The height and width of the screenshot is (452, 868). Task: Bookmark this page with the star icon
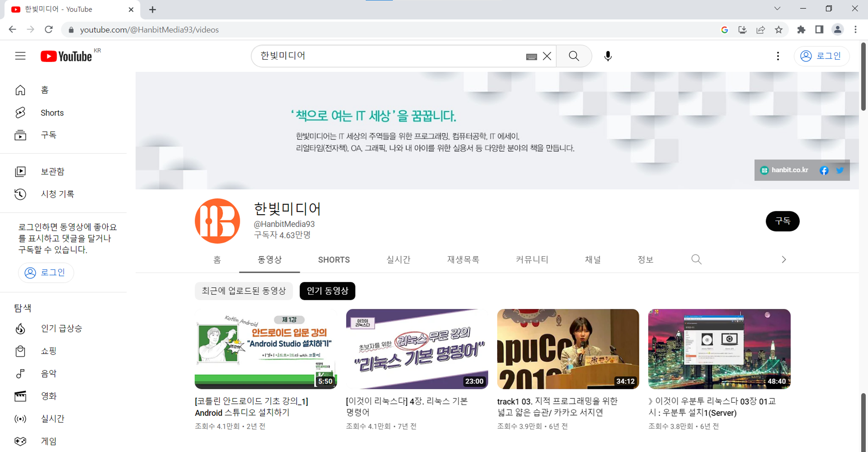point(779,30)
